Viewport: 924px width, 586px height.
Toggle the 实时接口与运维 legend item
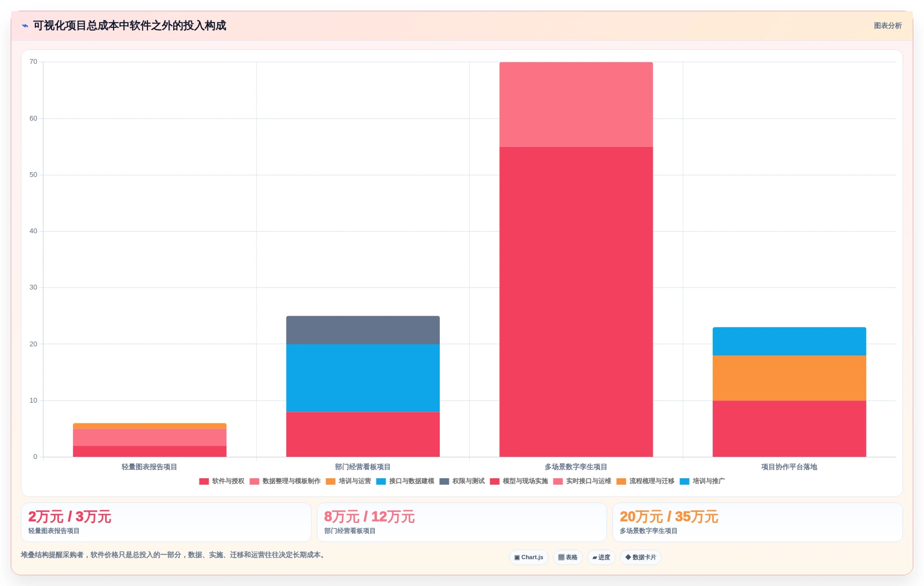pyautogui.click(x=582, y=481)
